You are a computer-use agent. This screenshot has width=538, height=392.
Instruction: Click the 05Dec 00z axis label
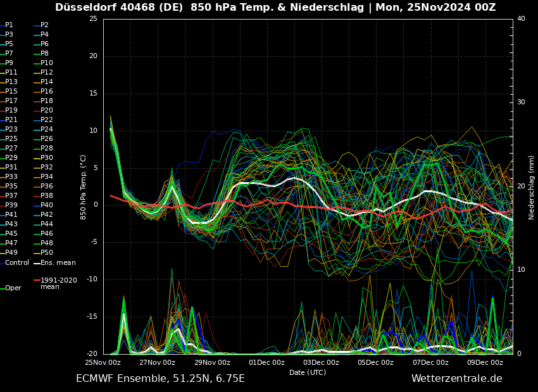pos(375,363)
